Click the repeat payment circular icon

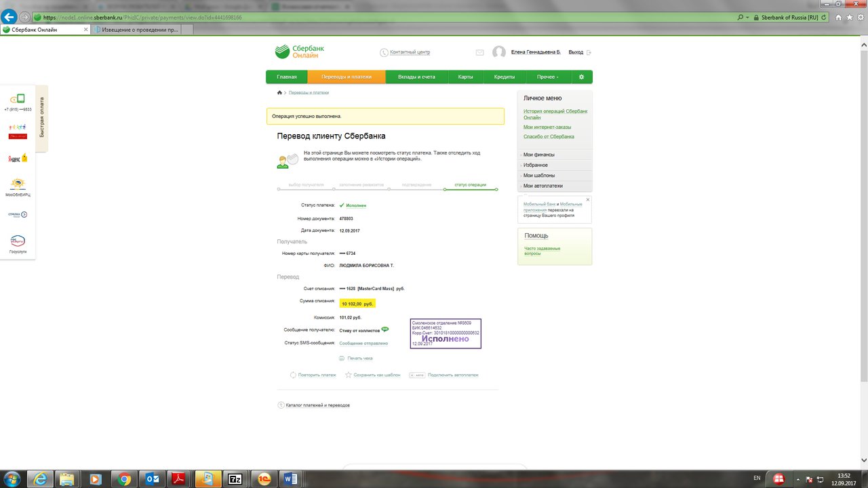tap(293, 375)
